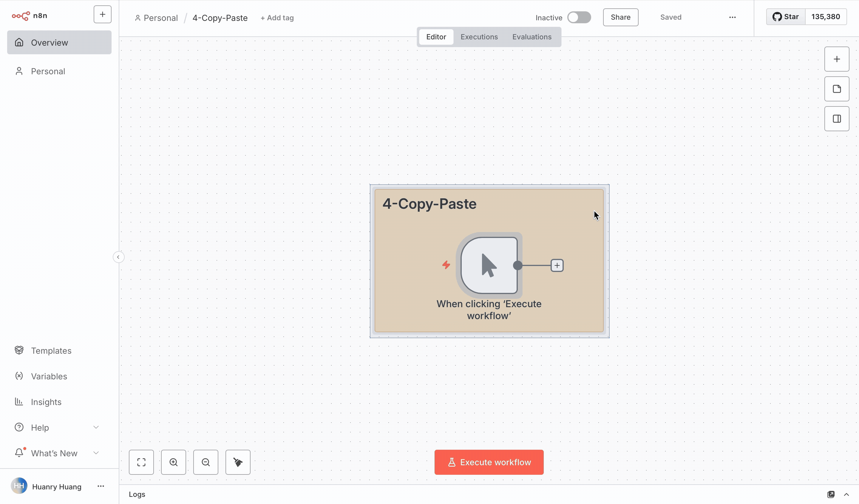Click the n8n logo icon
859x504 pixels.
coord(21,16)
